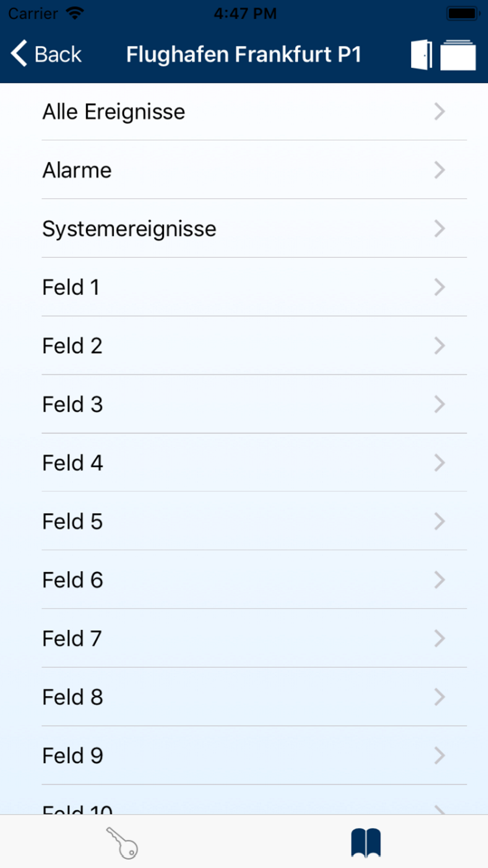Open the stacked cards icon in header
Image resolution: width=488 pixels, height=868 pixels.
[x=458, y=55]
